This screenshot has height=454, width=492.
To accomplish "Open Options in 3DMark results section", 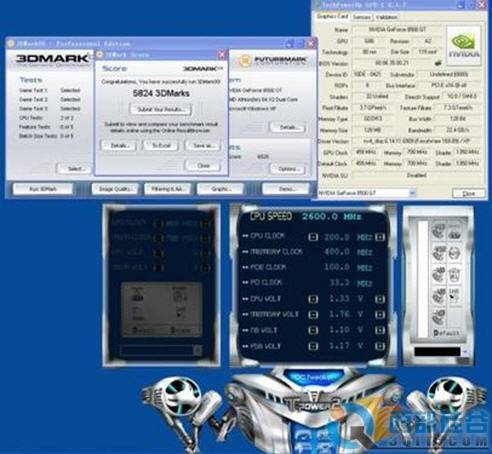I will 287,169.
